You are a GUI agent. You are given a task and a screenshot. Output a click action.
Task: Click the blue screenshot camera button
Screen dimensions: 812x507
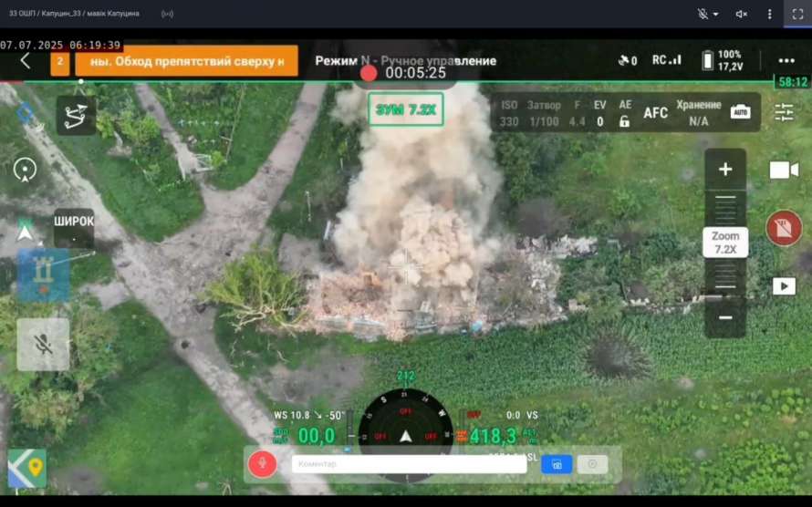tap(557, 464)
